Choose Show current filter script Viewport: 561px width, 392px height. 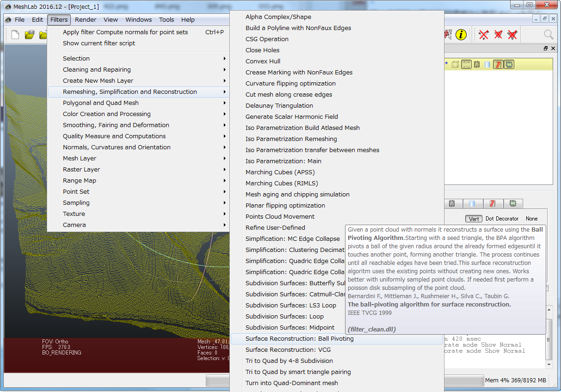click(139, 43)
